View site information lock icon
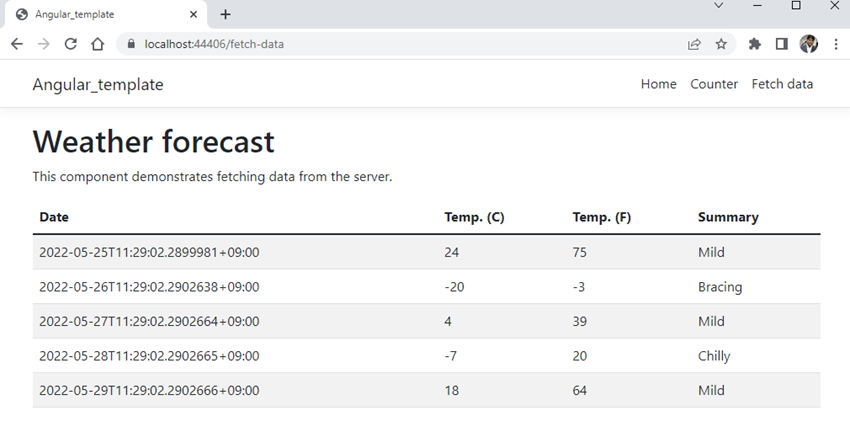 click(x=129, y=44)
